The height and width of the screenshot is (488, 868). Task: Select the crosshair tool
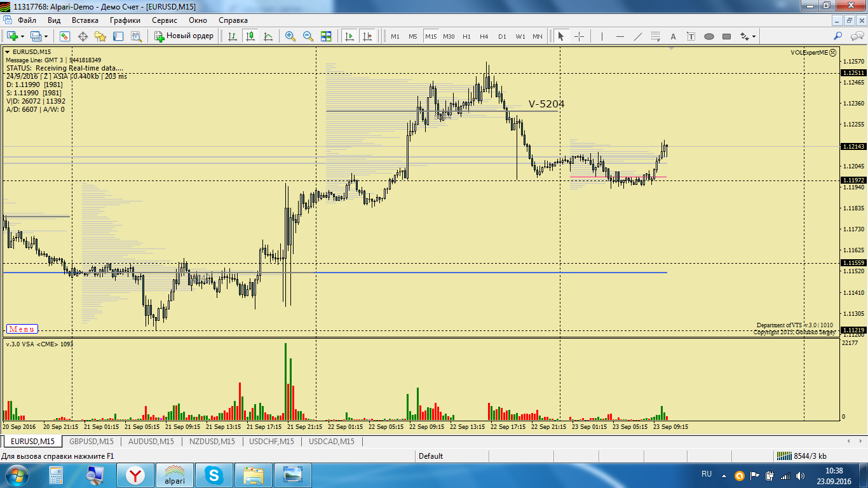(x=579, y=36)
